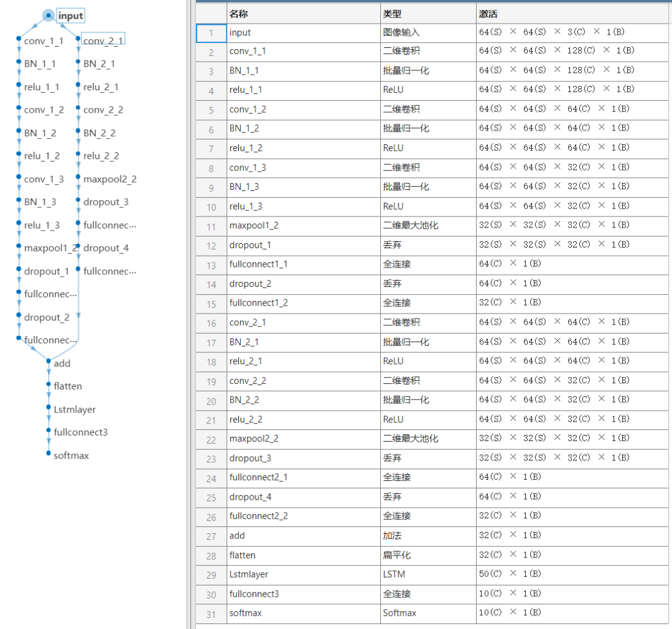
Task: Select relu_2_2 row in the table
Action: coord(432,420)
